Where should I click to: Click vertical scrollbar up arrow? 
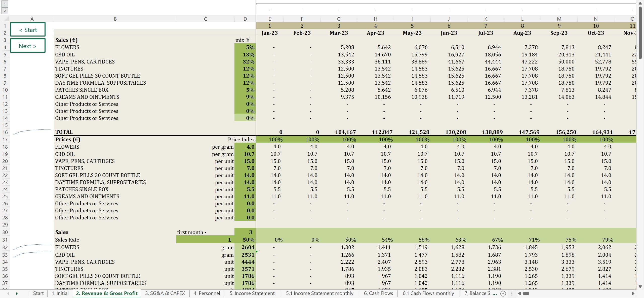[x=640, y=3]
